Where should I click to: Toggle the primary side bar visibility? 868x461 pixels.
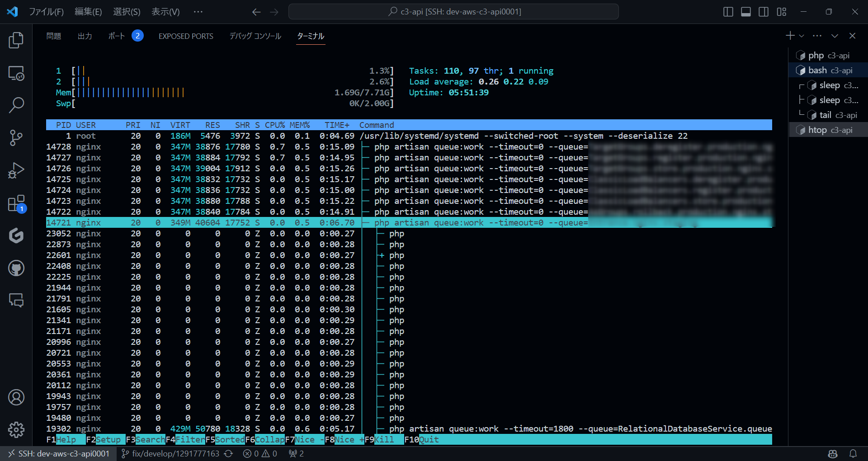coord(727,12)
